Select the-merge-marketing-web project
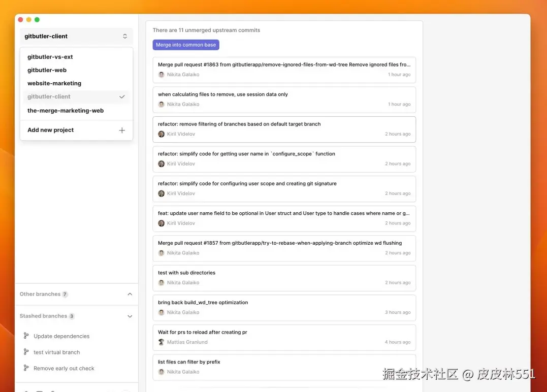 (x=65, y=111)
